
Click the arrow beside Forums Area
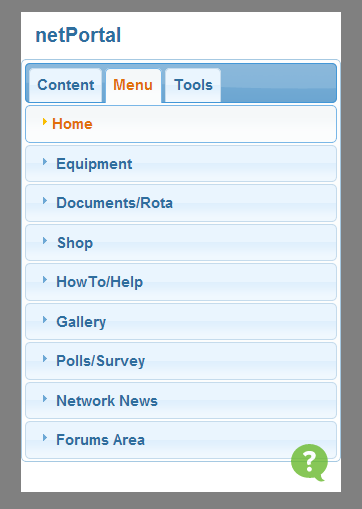coord(45,438)
